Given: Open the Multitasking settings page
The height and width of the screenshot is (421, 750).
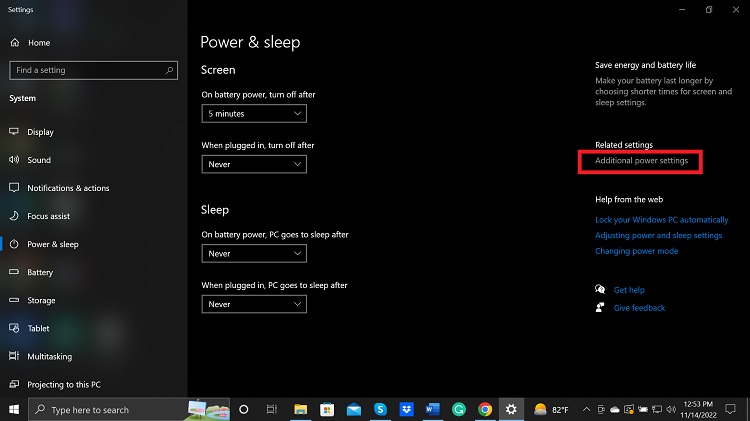Looking at the screenshot, I should (x=48, y=356).
